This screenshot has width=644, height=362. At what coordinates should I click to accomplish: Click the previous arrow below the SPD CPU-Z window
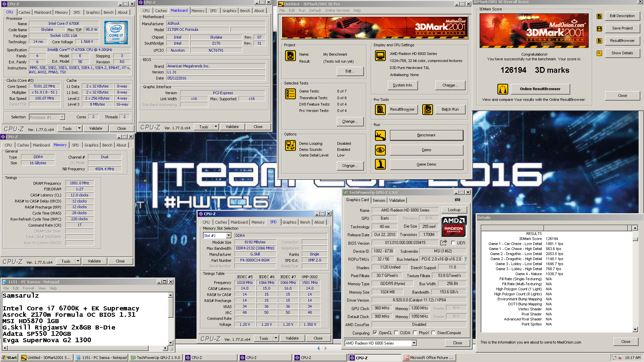318,348
